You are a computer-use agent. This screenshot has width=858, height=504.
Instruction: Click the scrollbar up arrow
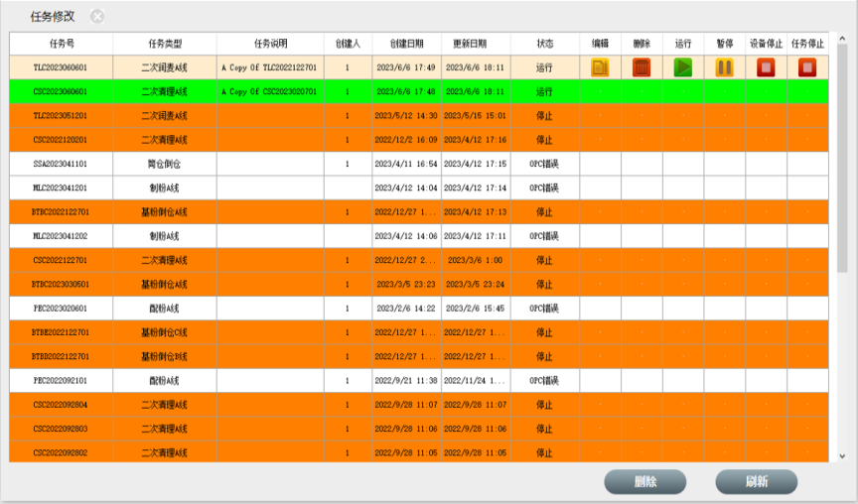pos(842,39)
